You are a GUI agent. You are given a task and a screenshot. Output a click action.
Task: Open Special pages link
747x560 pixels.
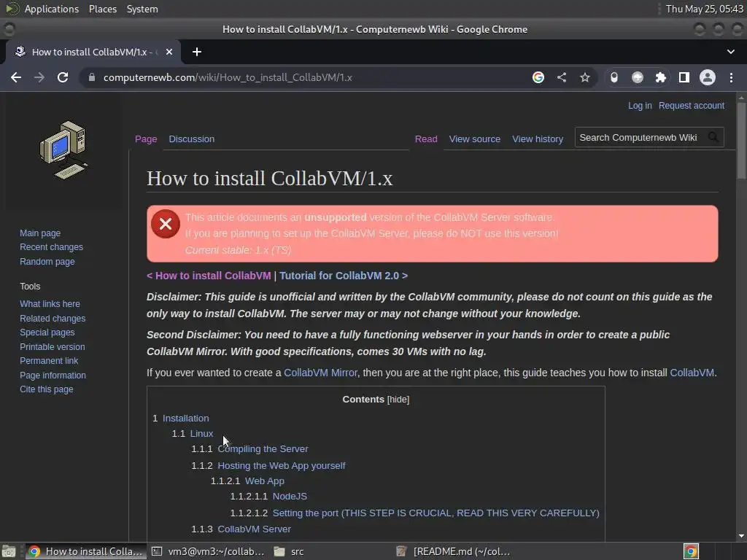pyautogui.click(x=47, y=332)
